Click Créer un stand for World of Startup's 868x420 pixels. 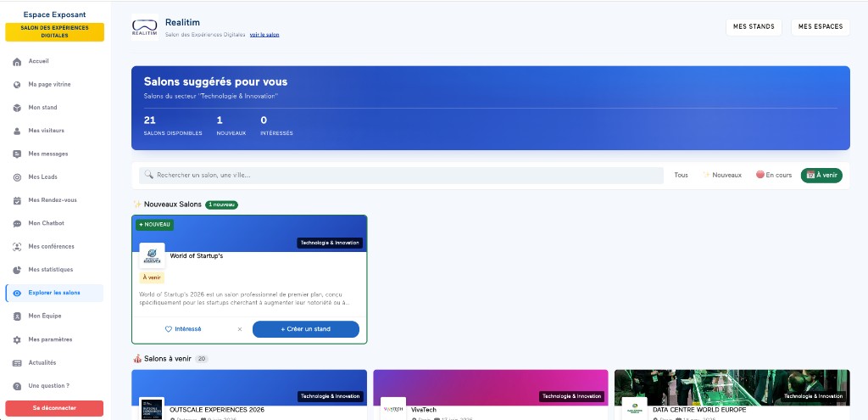(x=305, y=329)
